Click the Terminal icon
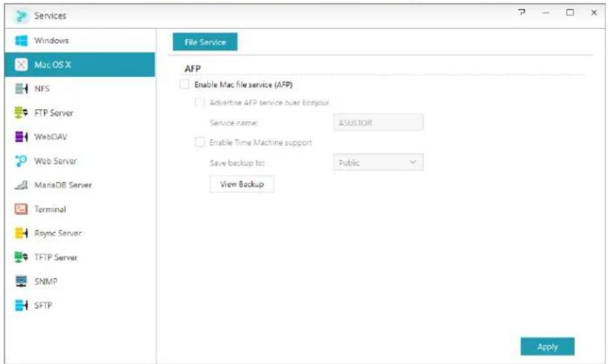 coord(21,209)
